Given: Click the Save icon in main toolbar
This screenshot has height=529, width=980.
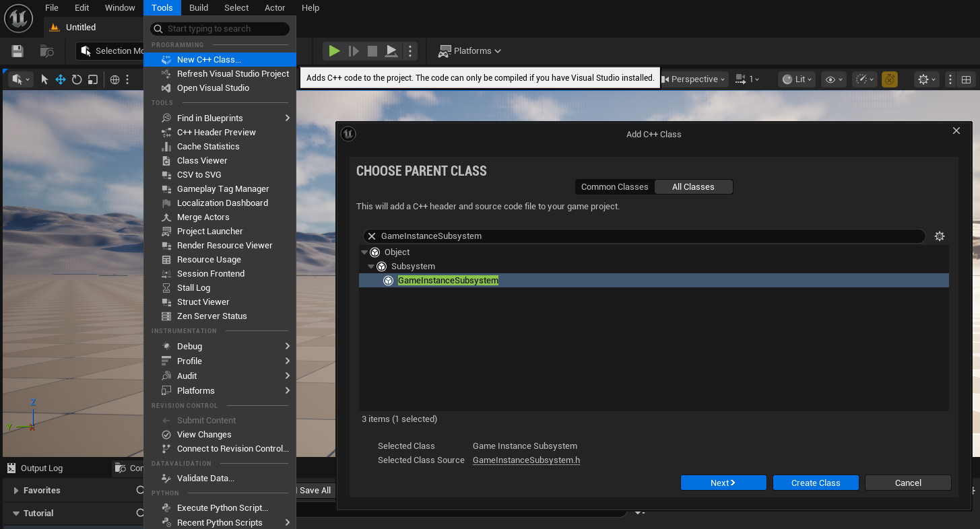Looking at the screenshot, I should click(18, 51).
